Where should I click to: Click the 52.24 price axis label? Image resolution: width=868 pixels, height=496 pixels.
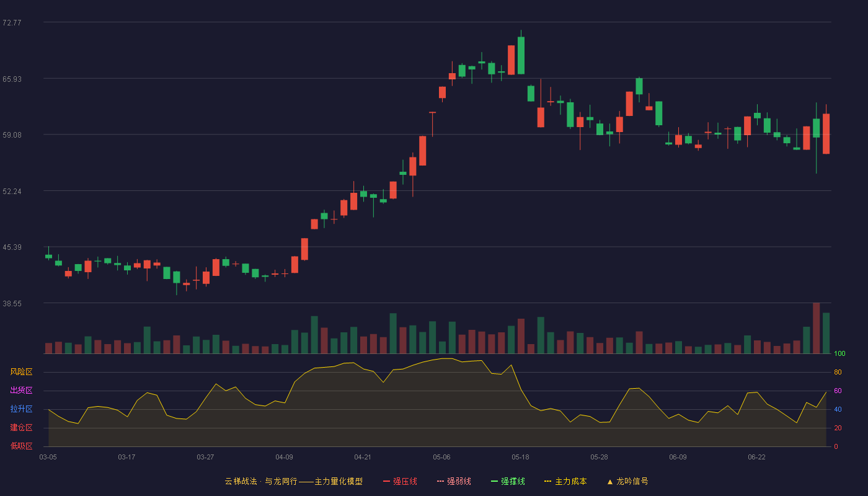12,191
